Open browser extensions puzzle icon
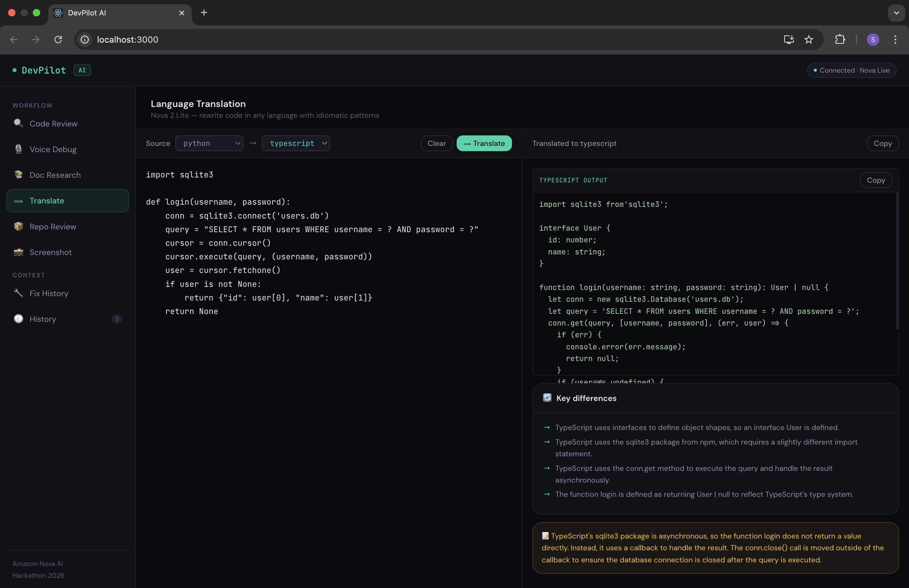The height and width of the screenshot is (588, 909). (x=839, y=39)
